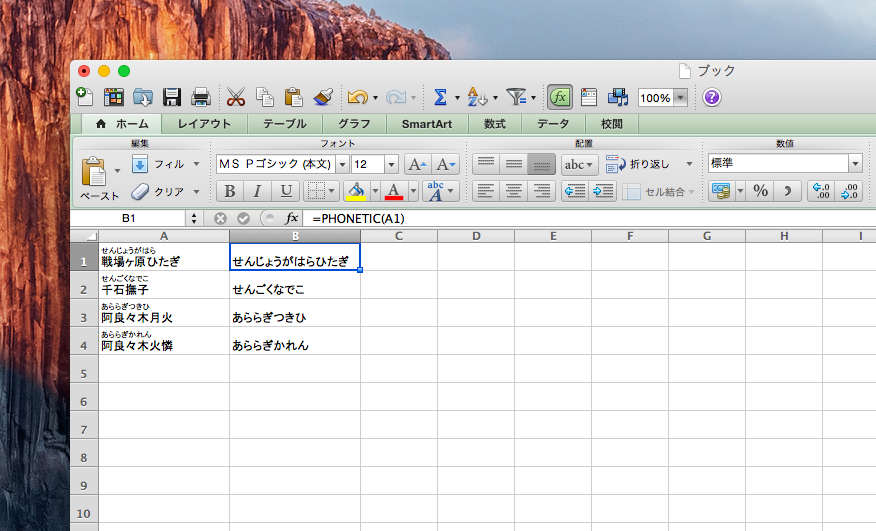Image resolution: width=876 pixels, height=531 pixels.
Task: Switch to the レイアウト tab
Action: point(204,124)
